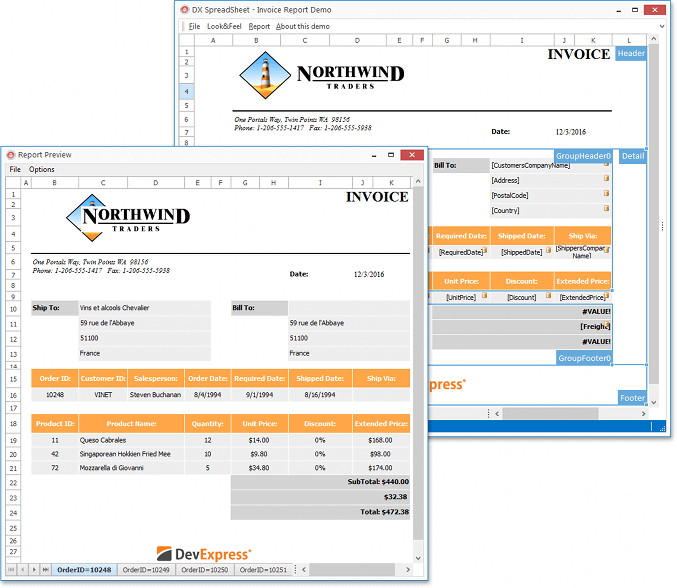Click Report Preview horizontal scroll left arrow

pyautogui.click(x=304, y=570)
